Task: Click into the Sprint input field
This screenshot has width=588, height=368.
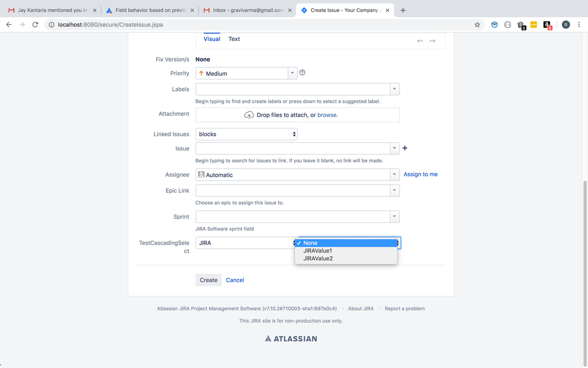Action: (293, 216)
